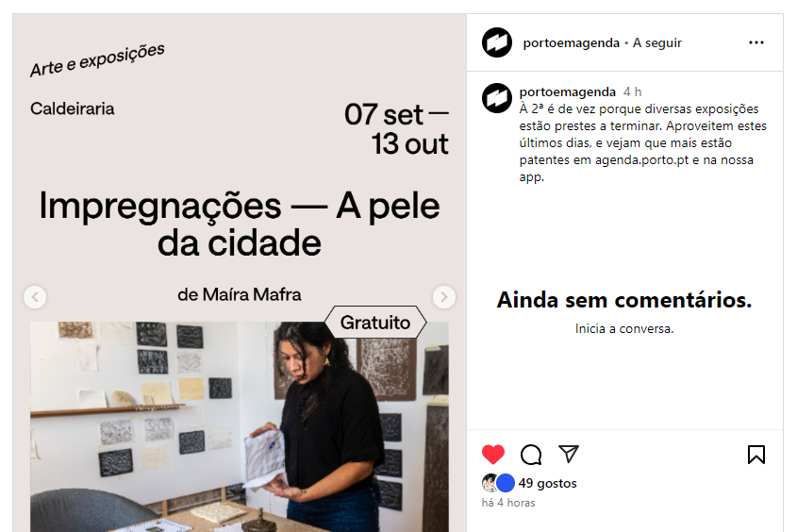Go to previous carousel slide arrow

click(35, 297)
